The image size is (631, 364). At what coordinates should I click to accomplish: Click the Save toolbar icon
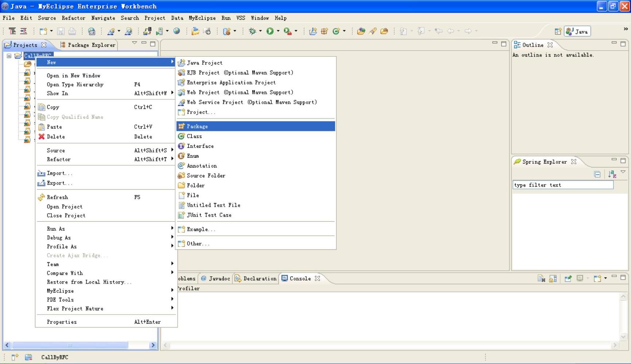coord(61,31)
